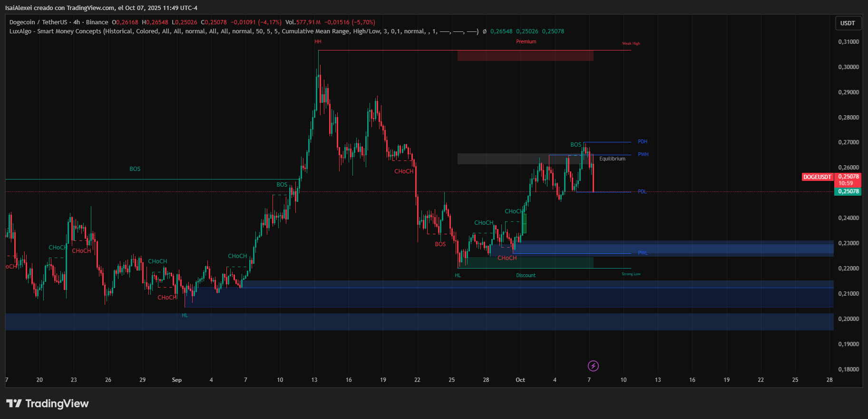The width and height of the screenshot is (868, 419).
Task: Click the 26 date on time axis
Action: tap(108, 380)
